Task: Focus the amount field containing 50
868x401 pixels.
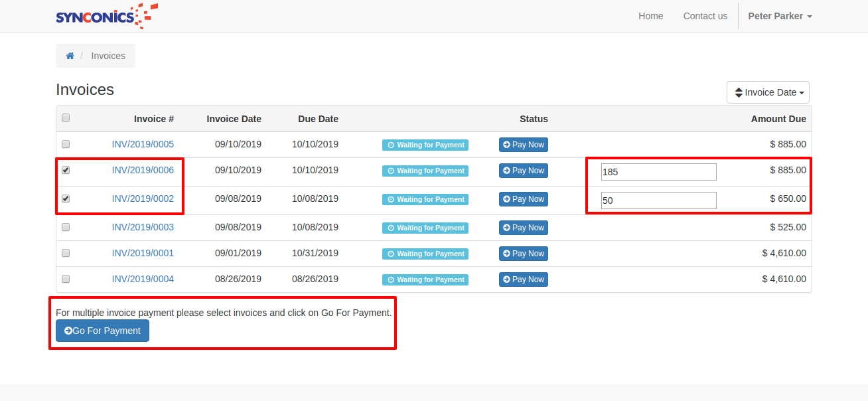Action: point(658,200)
